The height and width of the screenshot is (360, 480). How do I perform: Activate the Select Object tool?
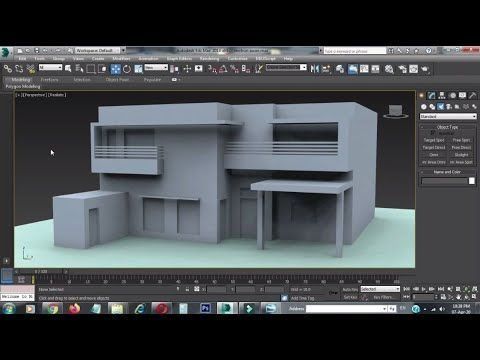pyautogui.click(x=68, y=69)
